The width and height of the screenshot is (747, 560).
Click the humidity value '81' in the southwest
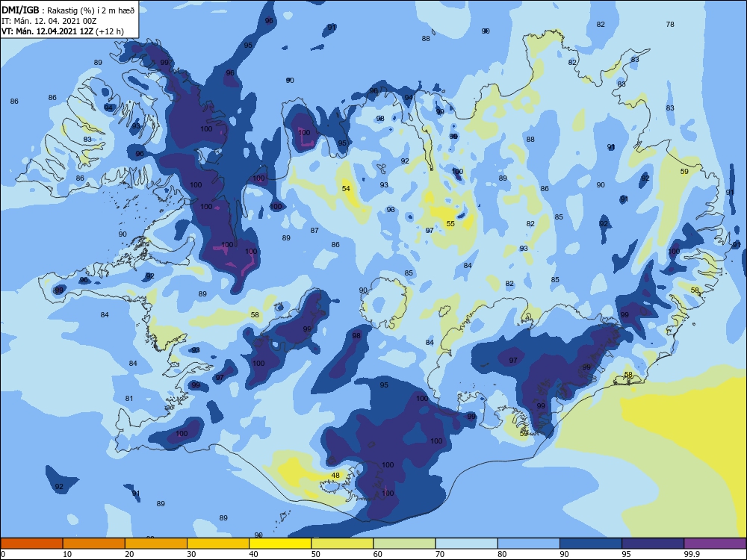tap(129, 399)
